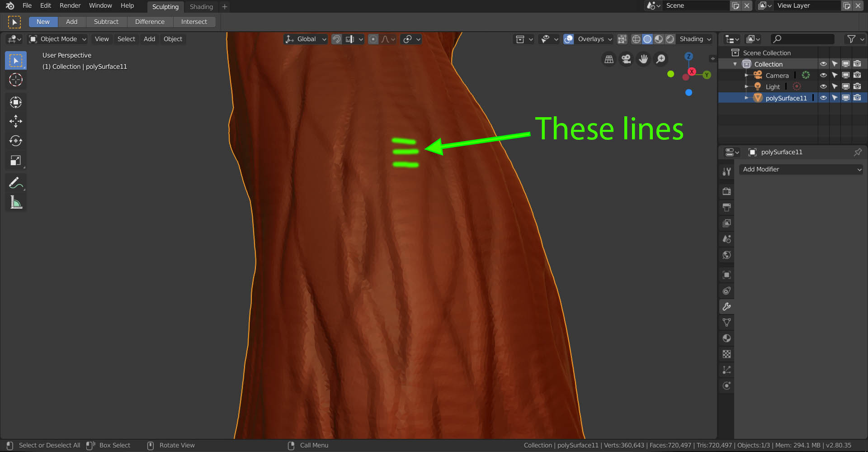This screenshot has height=452, width=868.
Task: Activate the Move tool
Action: (16, 121)
